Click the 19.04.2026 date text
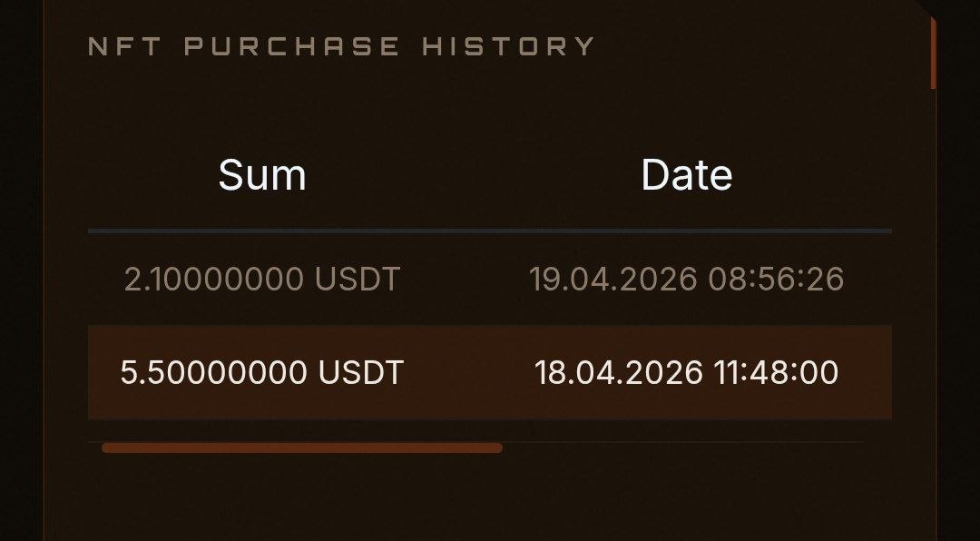 (612, 280)
